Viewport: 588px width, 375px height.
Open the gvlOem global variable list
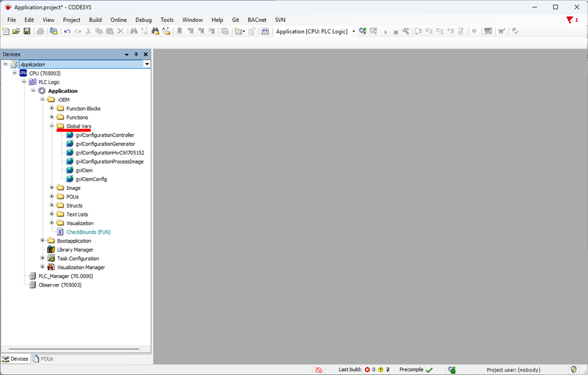click(x=84, y=171)
